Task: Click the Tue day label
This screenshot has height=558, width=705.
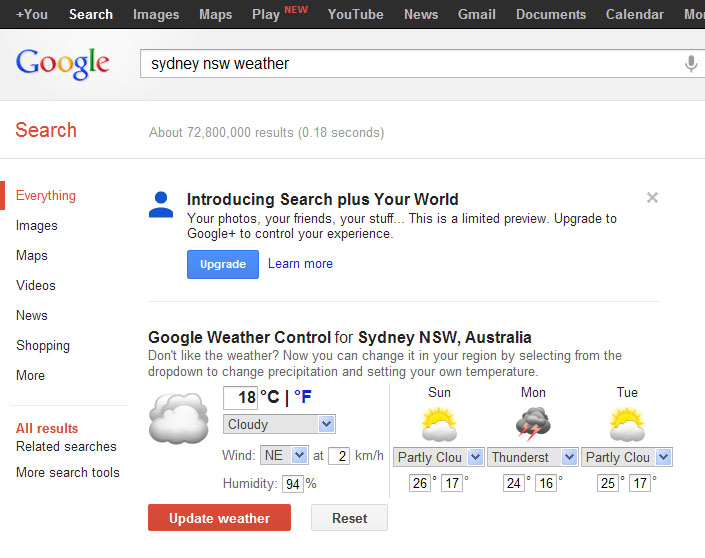Action: [x=627, y=393]
